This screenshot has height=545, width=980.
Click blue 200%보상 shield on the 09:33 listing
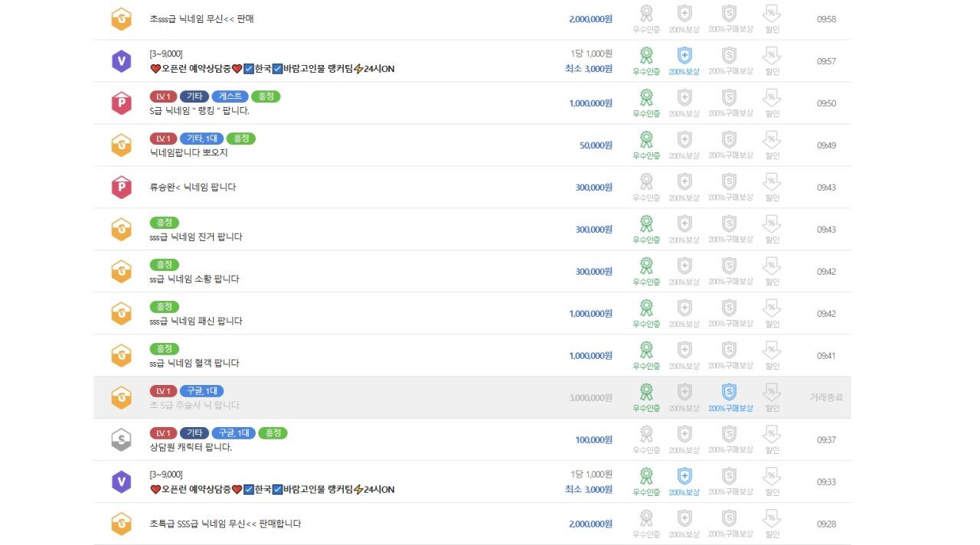(684, 481)
